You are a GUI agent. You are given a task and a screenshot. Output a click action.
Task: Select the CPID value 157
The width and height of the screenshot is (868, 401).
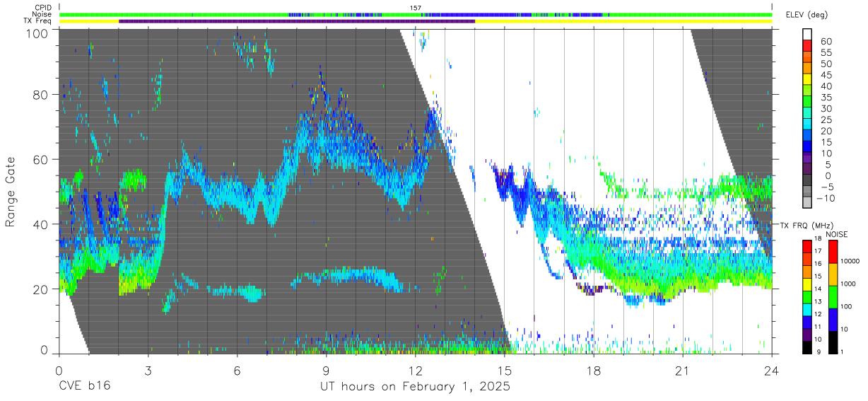click(416, 8)
